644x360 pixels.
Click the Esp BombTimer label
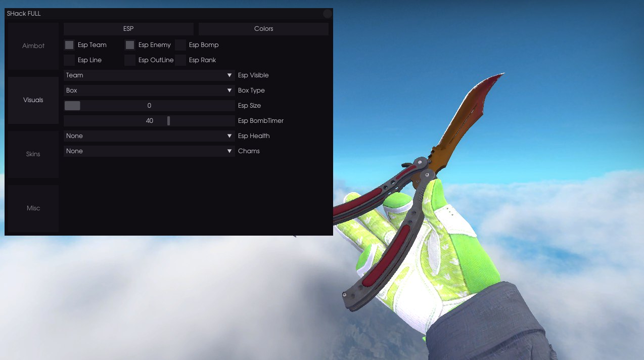pos(261,121)
